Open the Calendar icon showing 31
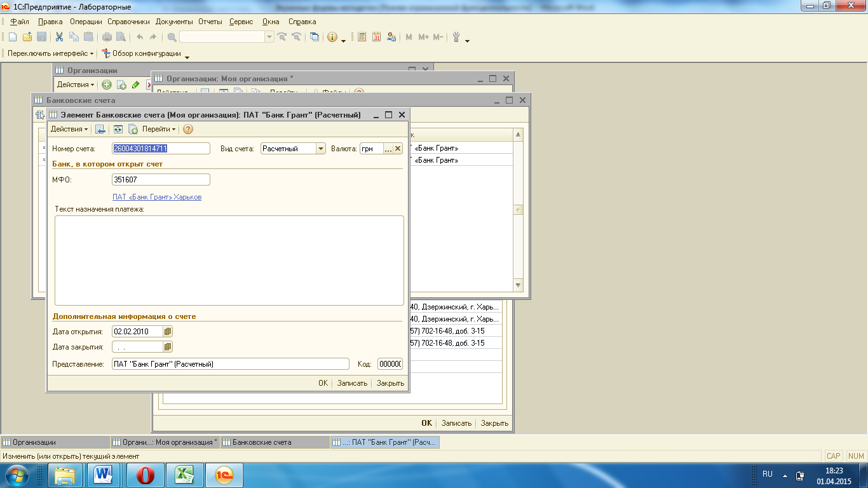868x488 pixels. click(377, 37)
